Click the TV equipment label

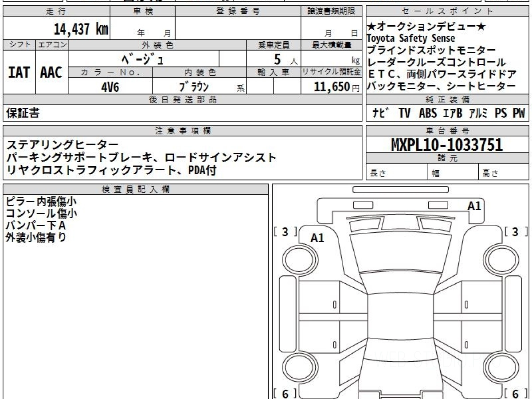(404, 113)
